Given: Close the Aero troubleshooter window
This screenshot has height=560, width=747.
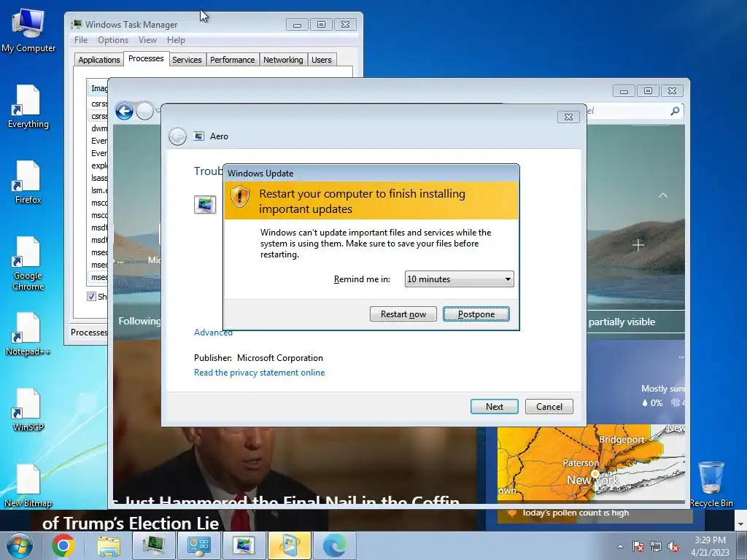Looking at the screenshot, I should [x=568, y=117].
